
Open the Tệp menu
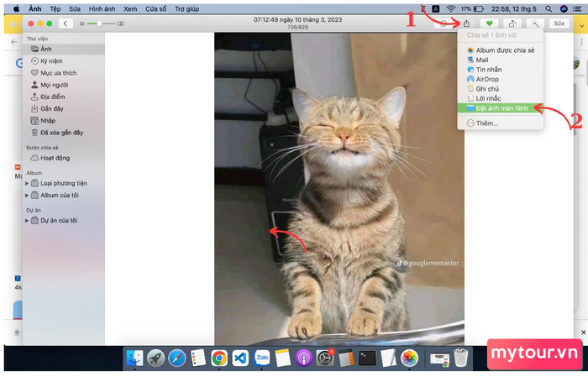(x=55, y=9)
